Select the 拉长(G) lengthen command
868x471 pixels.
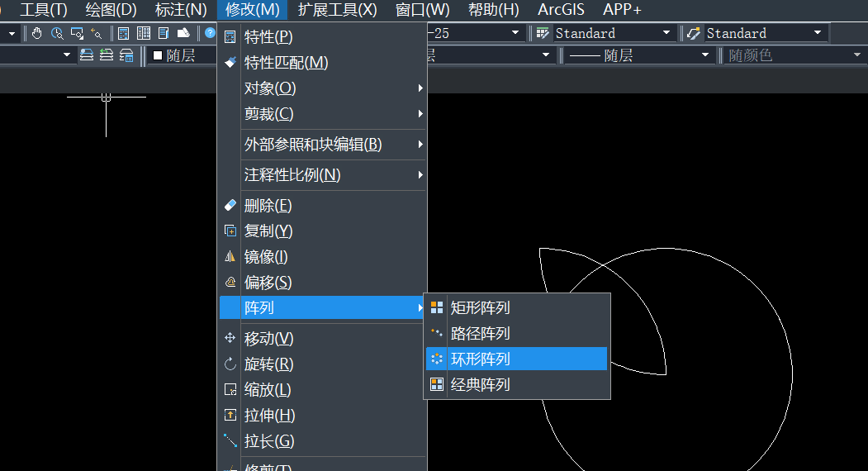(x=323, y=441)
